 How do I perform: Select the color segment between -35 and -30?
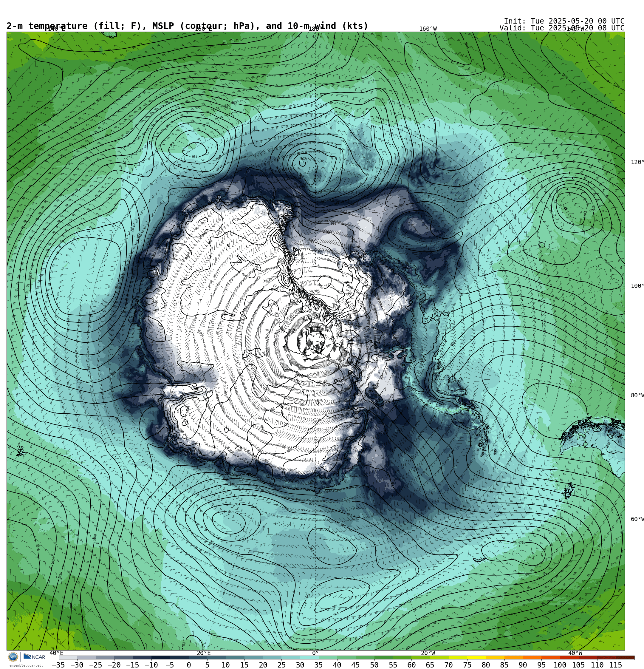click(68, 657)
